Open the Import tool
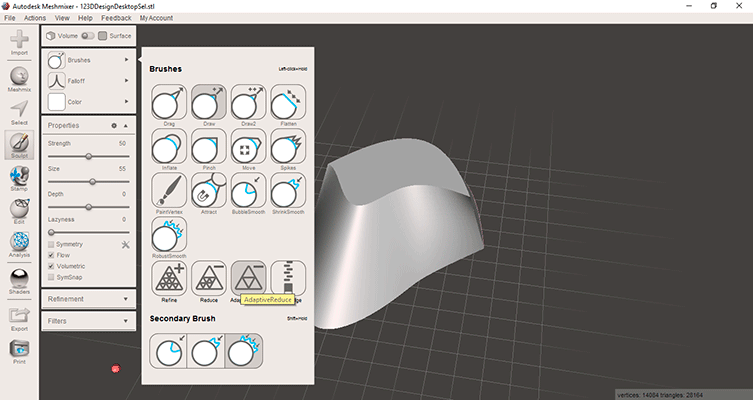Screen dimensions: 753x400 click(x=19, y=42)
